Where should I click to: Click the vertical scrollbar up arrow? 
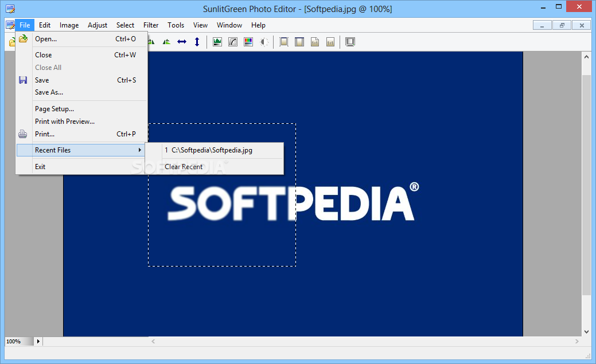(586, 57)
